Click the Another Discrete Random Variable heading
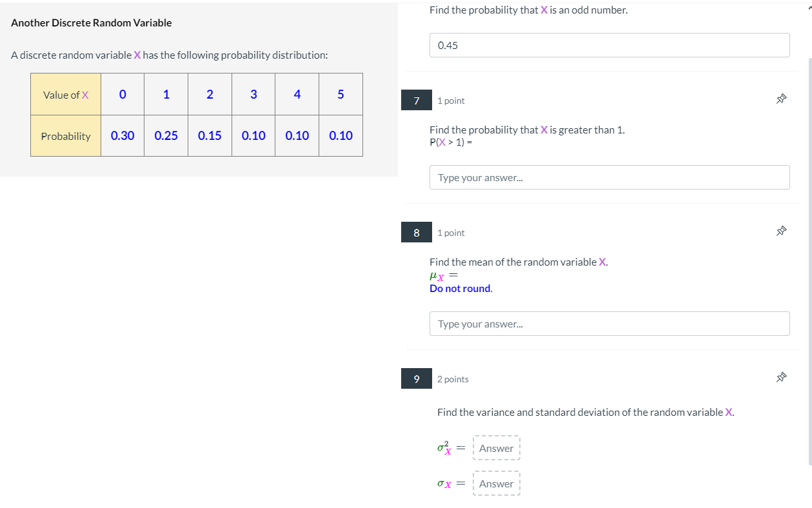The width and height of the screenshot is (812, 508). click(92, 23)
